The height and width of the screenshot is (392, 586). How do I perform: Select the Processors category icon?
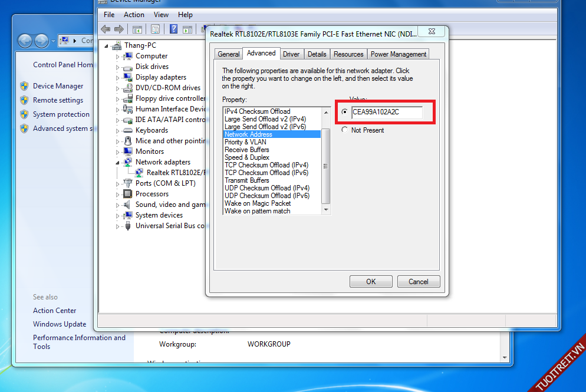tap(128, 194)
